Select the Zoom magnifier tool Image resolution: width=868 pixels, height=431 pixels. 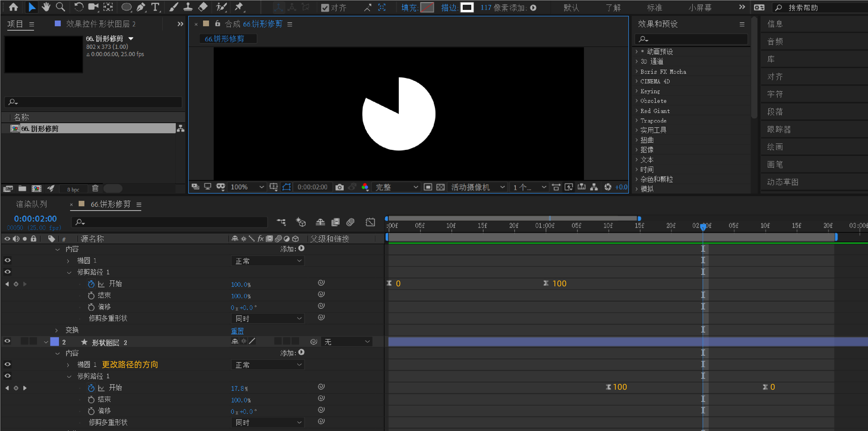[60, 7]
